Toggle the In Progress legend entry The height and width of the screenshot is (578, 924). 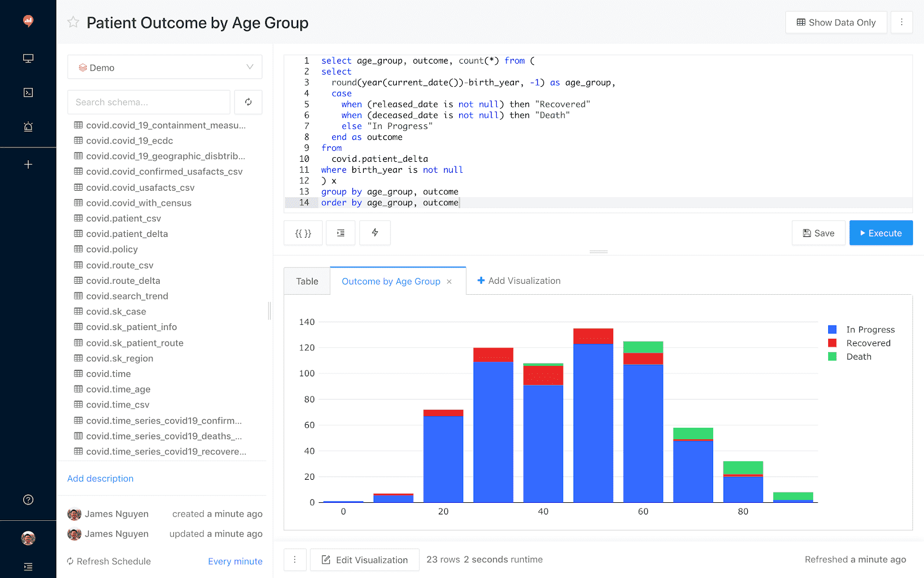(x=870, y=329)
